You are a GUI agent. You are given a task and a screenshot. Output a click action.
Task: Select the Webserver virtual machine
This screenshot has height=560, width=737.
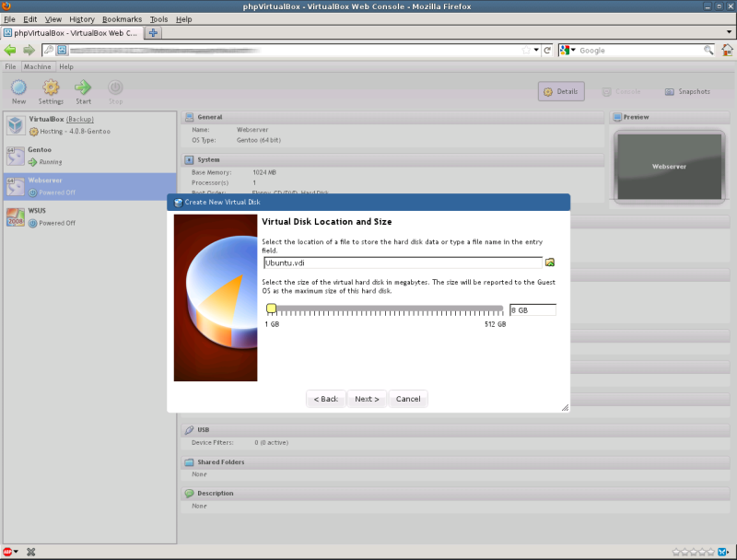[89, 186]
